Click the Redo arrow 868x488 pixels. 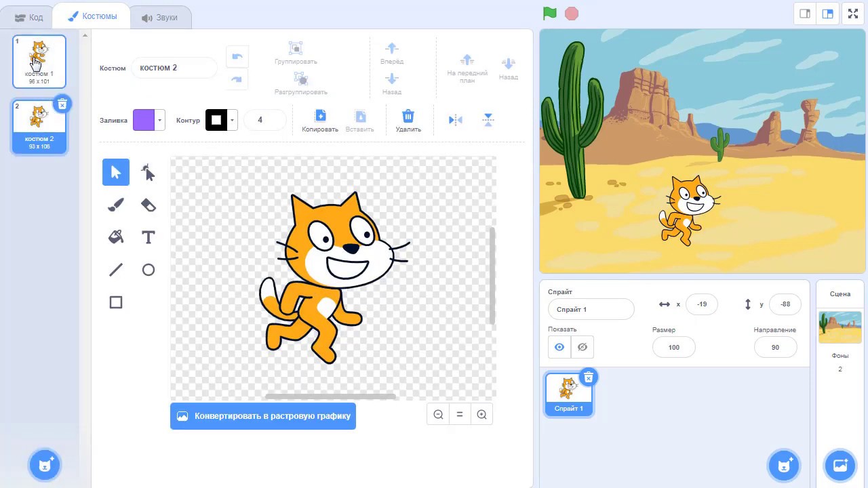click(x=237, y=79)
